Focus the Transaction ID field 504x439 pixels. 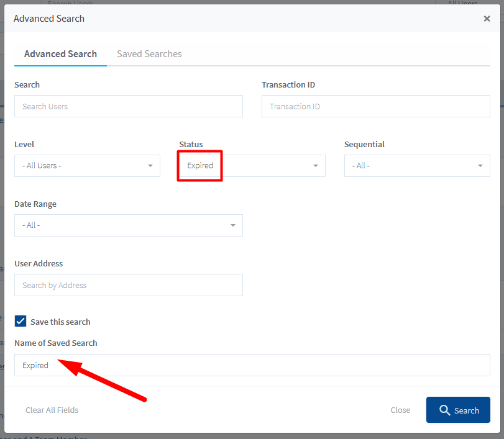tap(376, 106)
